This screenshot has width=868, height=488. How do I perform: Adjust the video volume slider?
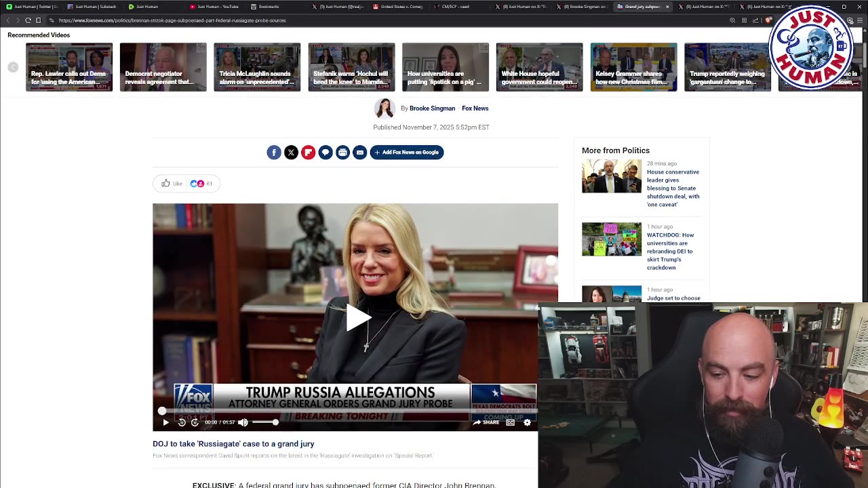coord(264,422)
